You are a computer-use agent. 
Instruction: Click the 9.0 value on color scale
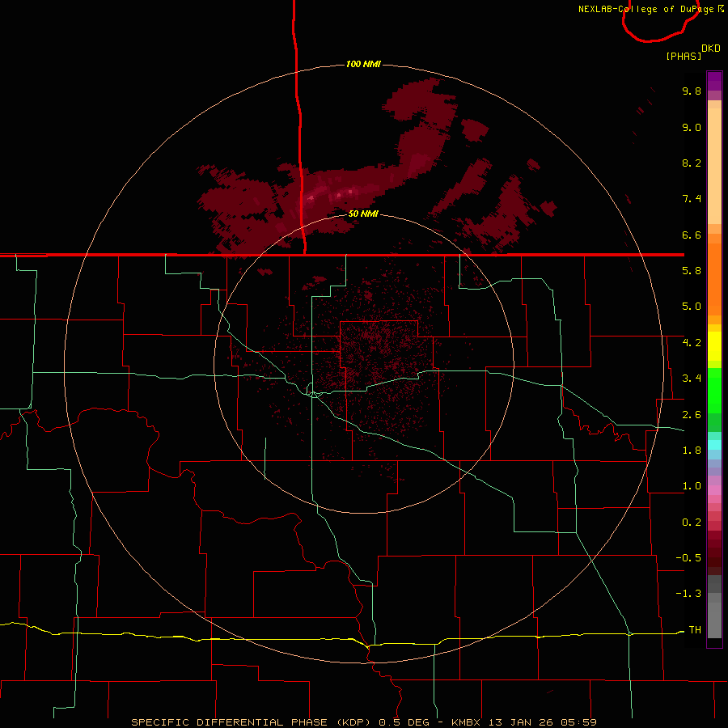click(692, 127)
